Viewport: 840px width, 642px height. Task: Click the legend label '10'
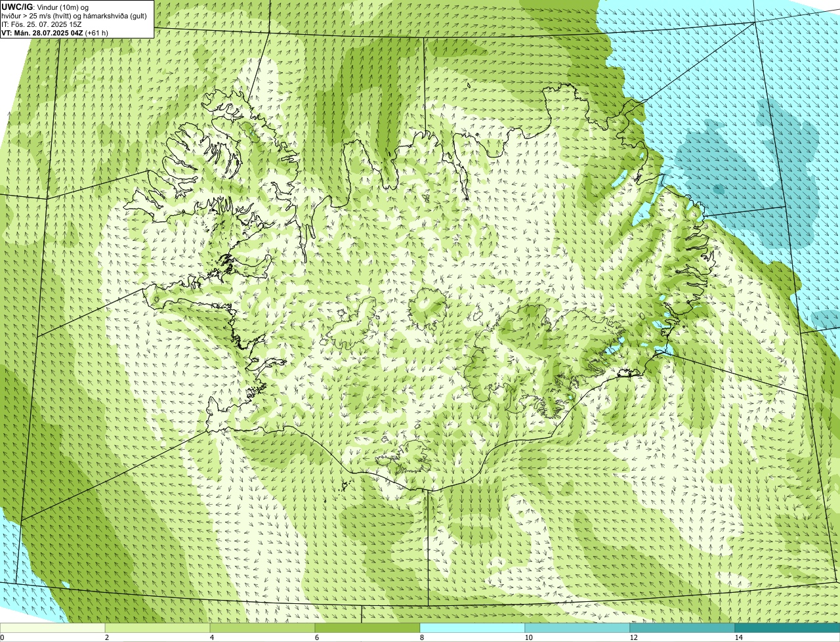pos(528,637)
